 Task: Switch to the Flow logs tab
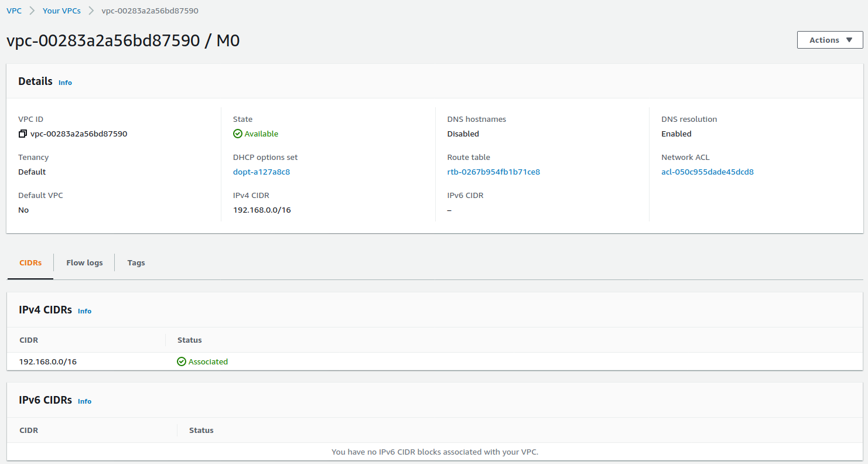[84, 262]
